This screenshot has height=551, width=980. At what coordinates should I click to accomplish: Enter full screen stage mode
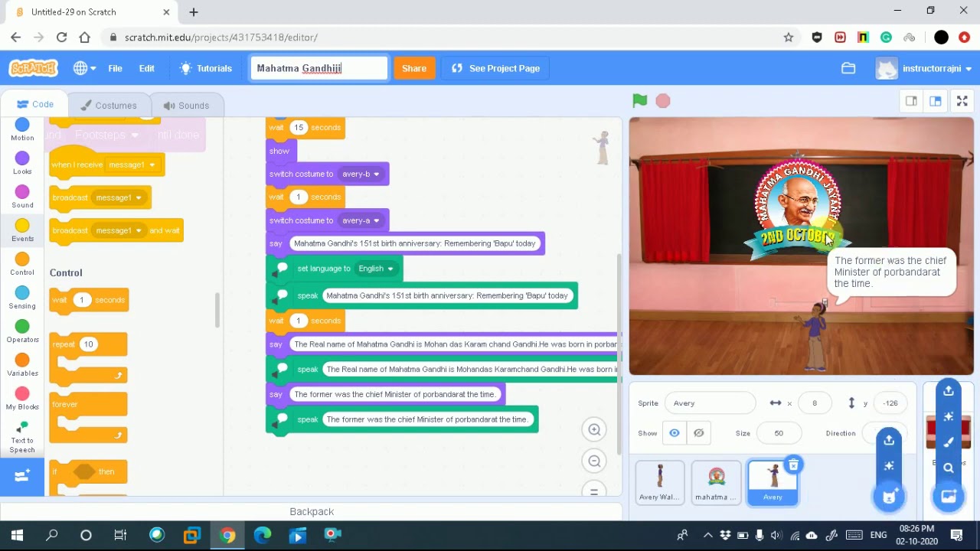pyautogui.click(x=962, y=101)
